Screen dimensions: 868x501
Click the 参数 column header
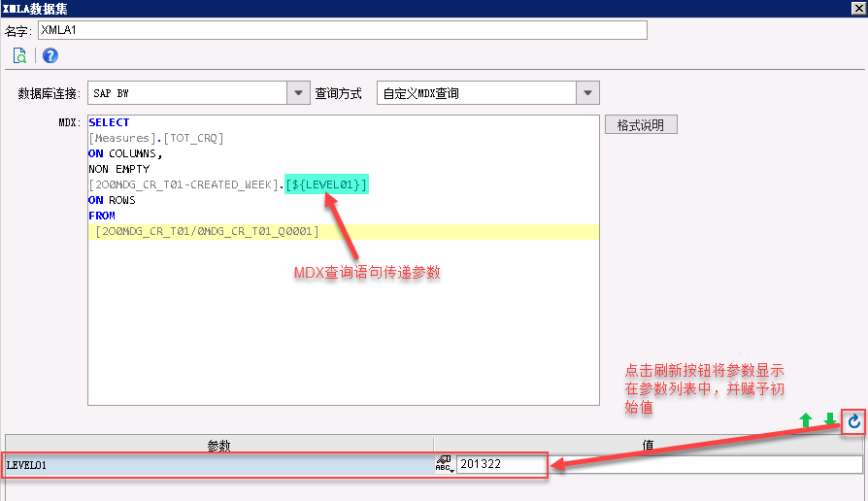click(x=219, y=445)
